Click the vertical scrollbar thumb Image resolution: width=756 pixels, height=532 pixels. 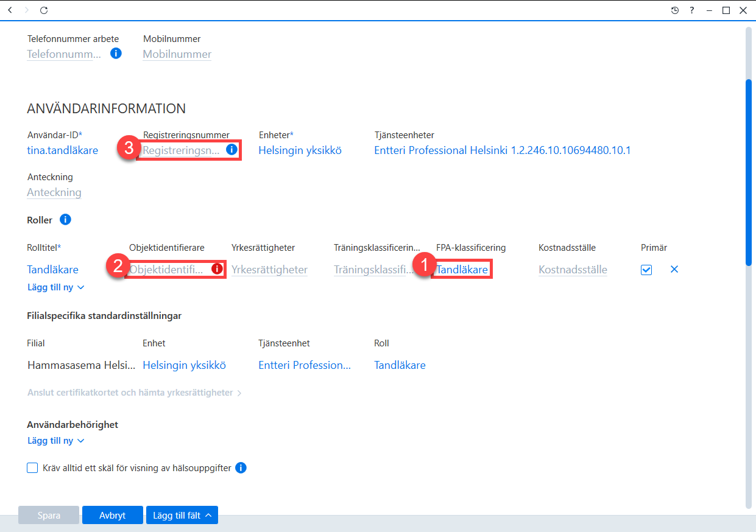tap(748, 172)
